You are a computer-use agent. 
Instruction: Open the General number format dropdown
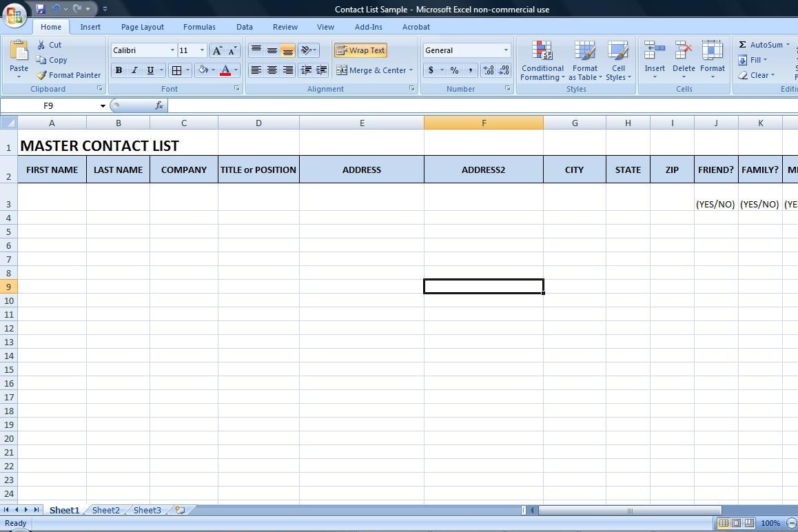tap(505, 50)
